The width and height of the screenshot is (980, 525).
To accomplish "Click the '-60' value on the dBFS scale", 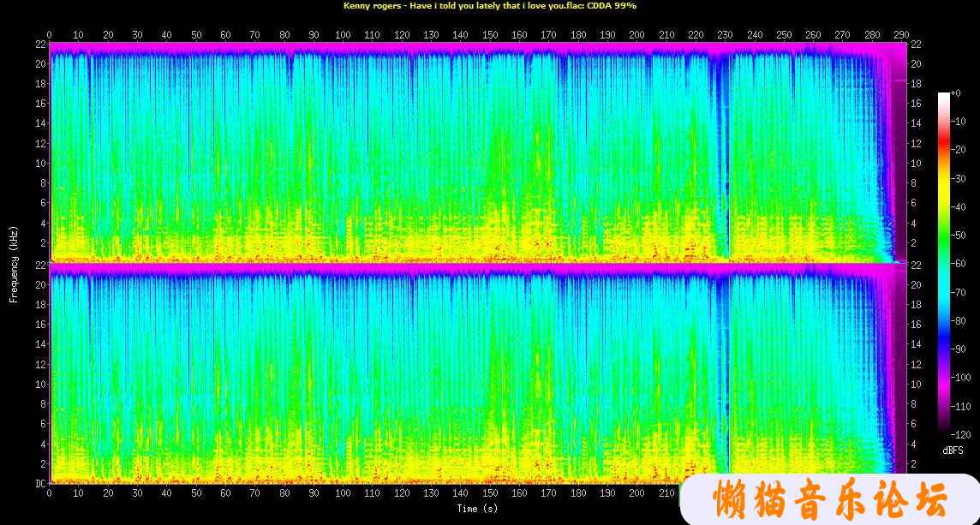I will click(x=959, y=264).
